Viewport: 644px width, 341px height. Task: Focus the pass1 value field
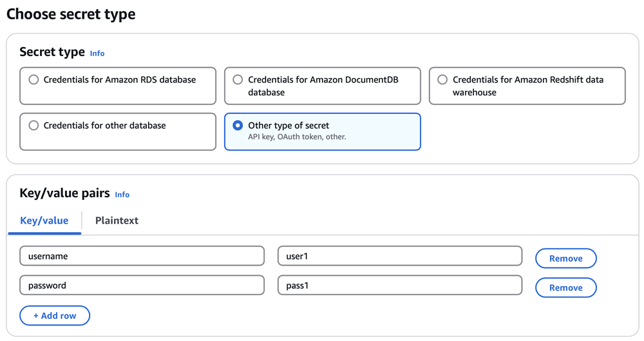pyautogui.click(x=399, y=285)
